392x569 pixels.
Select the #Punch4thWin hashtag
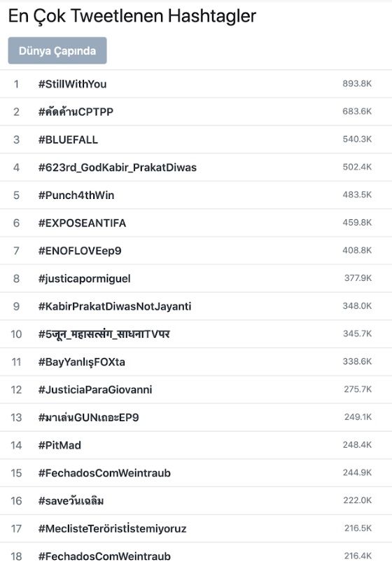point(76,196)
